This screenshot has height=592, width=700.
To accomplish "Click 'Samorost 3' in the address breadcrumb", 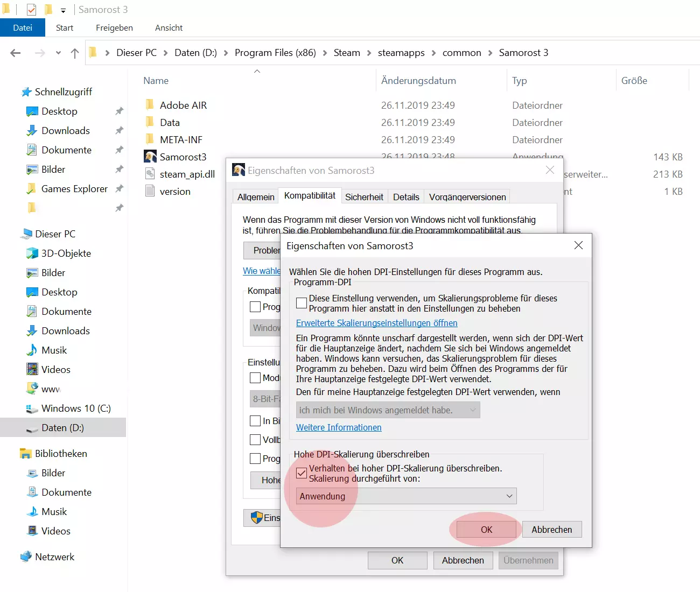I will pyautogui.click(x=524, y=53).
